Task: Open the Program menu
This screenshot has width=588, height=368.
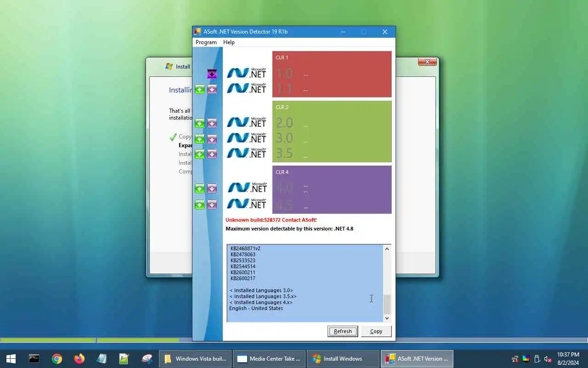Action: click(x=206, y=42)
